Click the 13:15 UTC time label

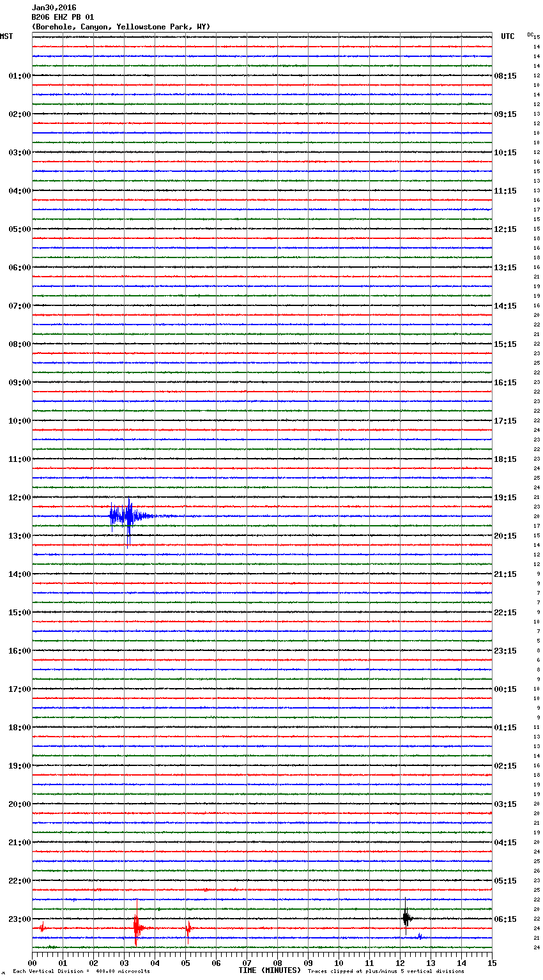click(x=505, y=268)
